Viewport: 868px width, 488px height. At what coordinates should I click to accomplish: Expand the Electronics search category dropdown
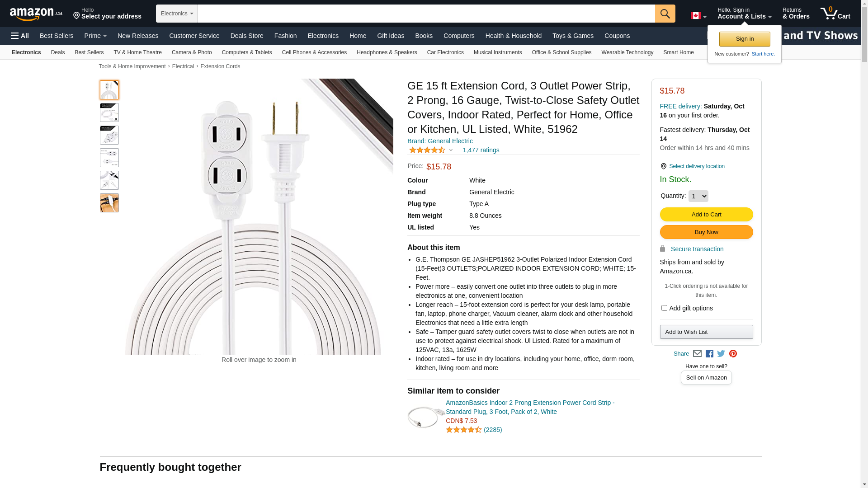click(x=177, y=14)
